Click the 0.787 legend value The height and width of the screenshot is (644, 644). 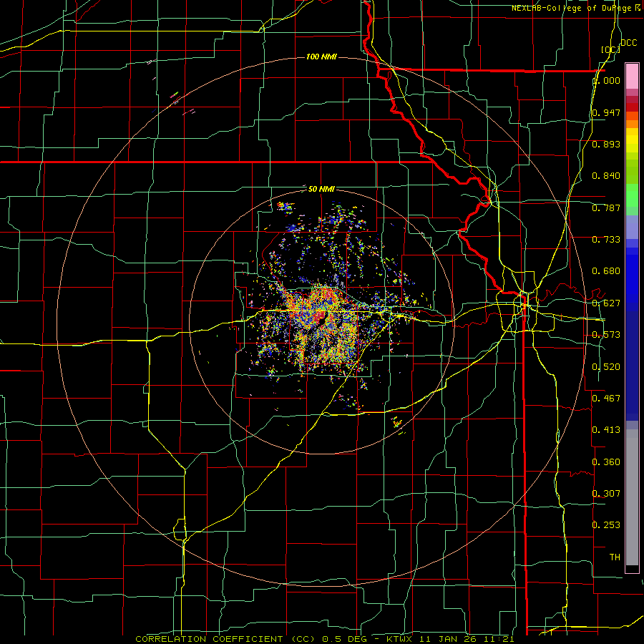pyautogui.click(x=606, y=208)
